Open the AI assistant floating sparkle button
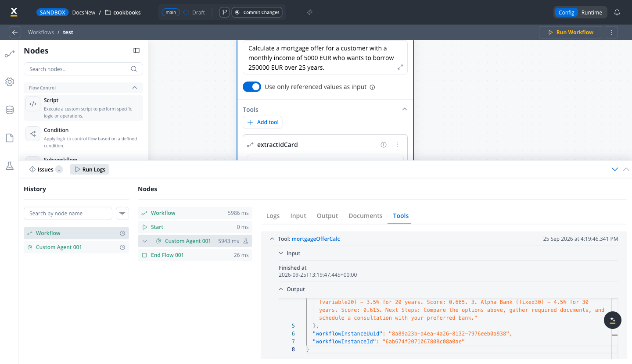632x364 pixels. [613, 320]
